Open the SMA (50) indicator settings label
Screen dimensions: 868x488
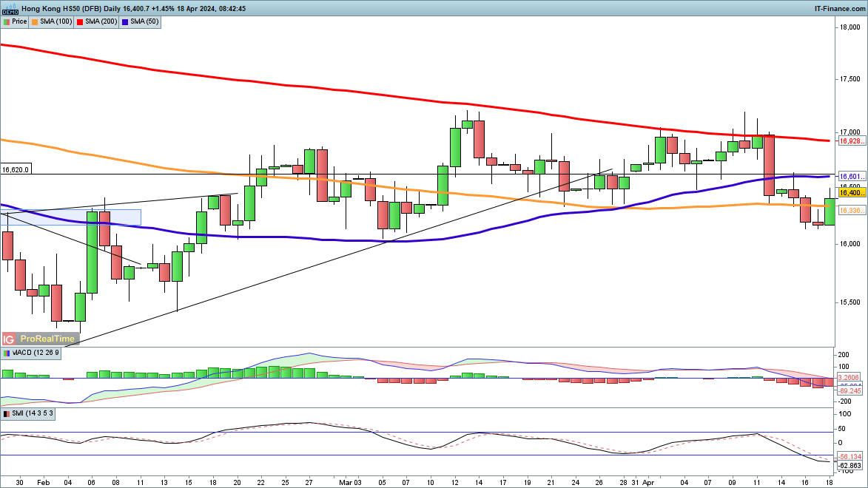click(144, 21)
